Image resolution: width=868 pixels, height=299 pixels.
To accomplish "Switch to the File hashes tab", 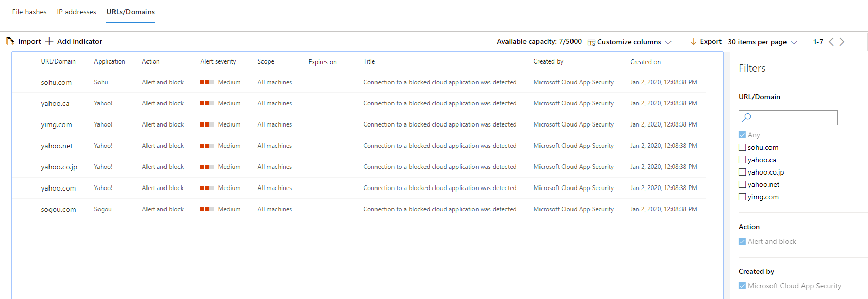I will (x=29, y=12).
